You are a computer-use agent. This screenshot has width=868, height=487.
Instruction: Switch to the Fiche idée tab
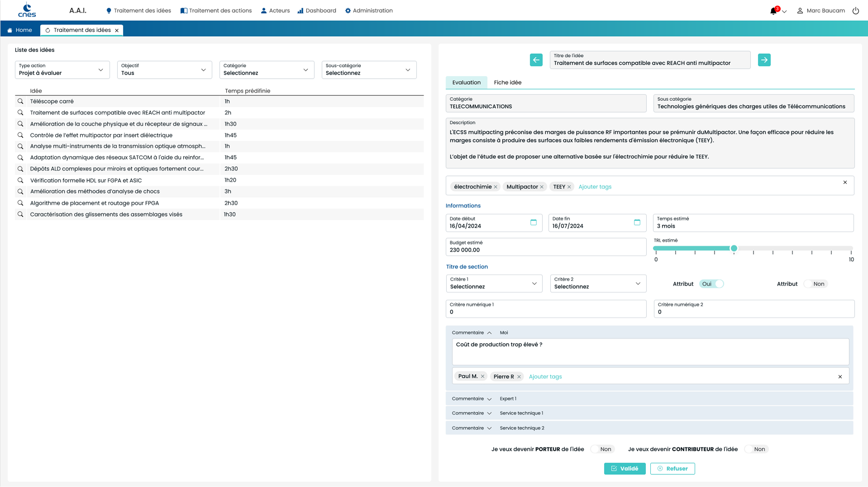(507, 82)
